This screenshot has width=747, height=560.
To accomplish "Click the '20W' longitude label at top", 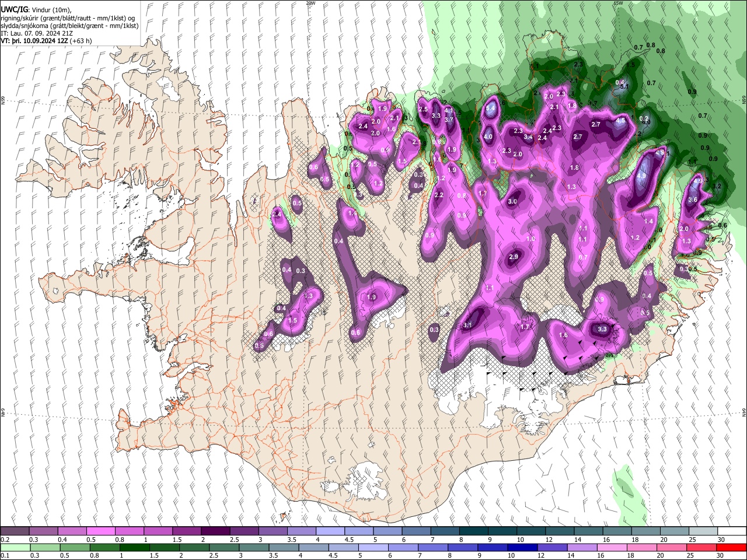I will tap(310, 3).
